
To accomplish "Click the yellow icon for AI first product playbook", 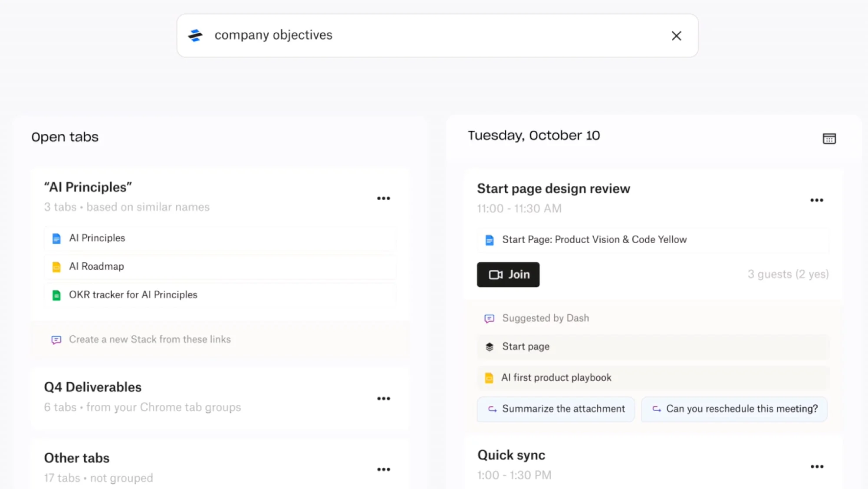I will coord(489,378).
